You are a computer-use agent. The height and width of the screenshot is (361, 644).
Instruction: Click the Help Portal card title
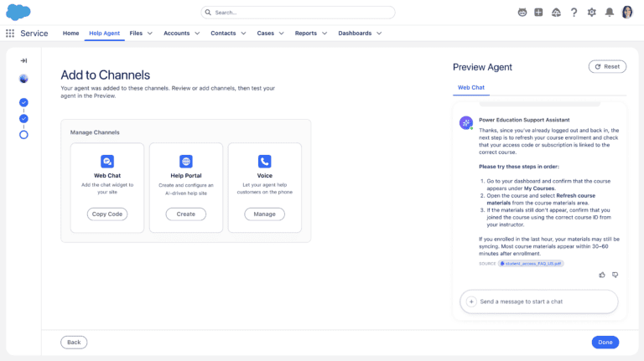point(186,176)
